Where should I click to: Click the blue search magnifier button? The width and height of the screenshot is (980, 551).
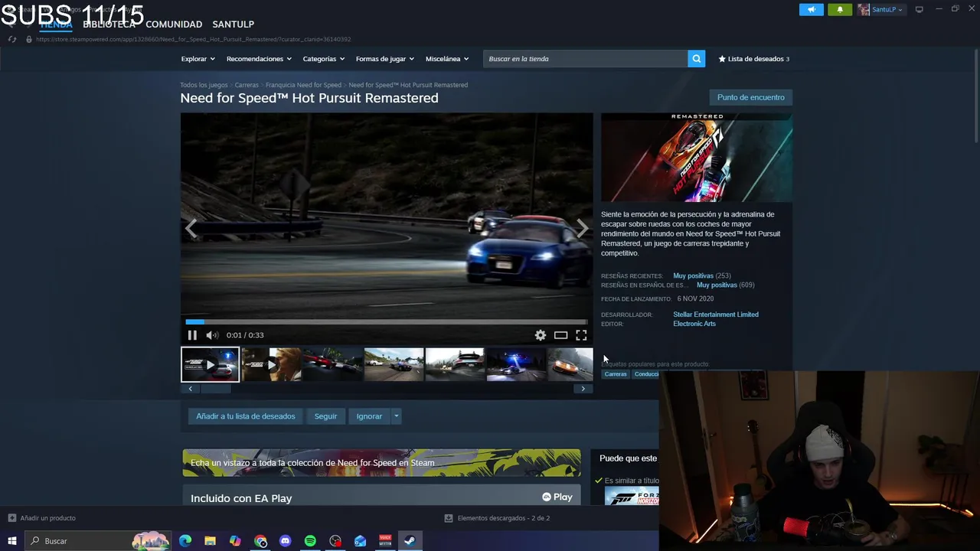point(696,59)
